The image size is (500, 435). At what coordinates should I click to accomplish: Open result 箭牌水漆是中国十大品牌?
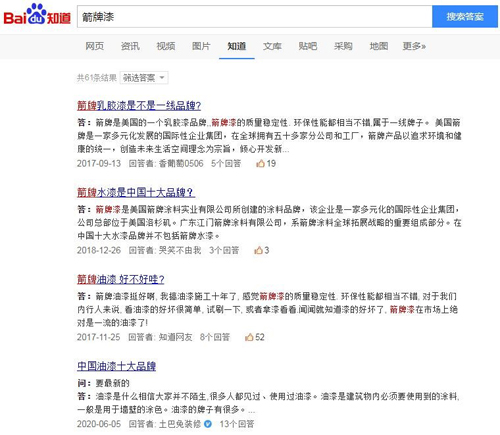pos(136,192)
